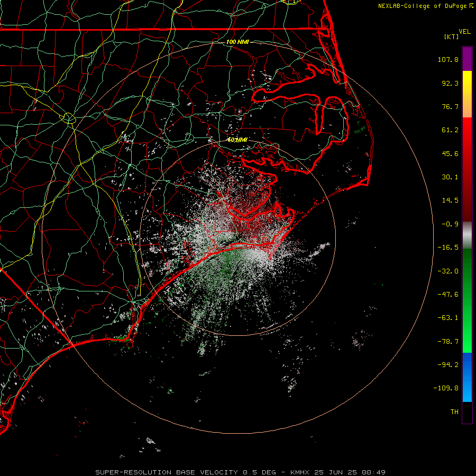Click the 76.7 value on the velocity scale

(x=450, y=106)
